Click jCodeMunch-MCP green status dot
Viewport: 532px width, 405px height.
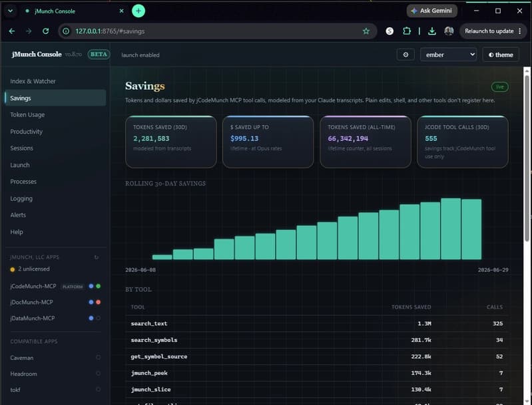(99, 286)
